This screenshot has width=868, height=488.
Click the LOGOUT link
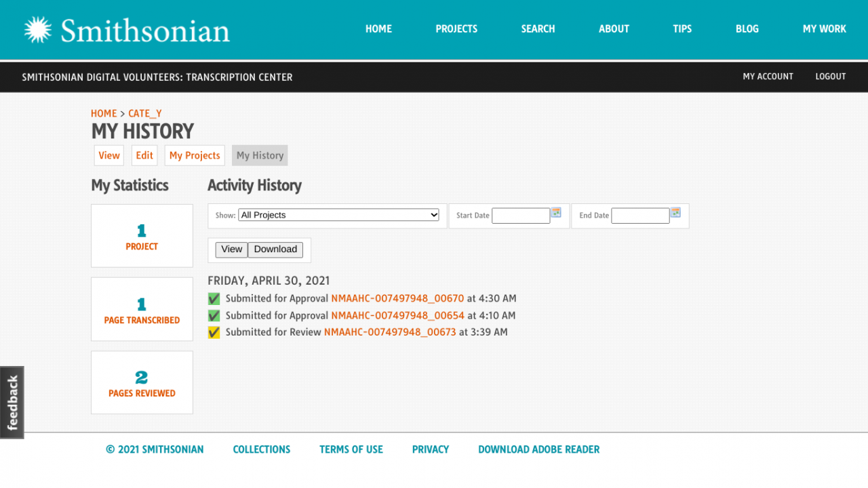coord(831,77)
